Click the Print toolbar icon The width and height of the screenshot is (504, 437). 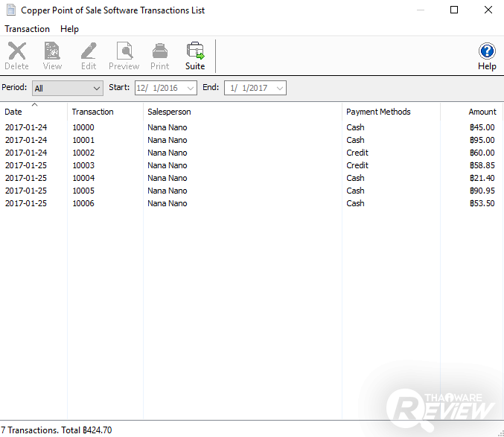point(160,56)
